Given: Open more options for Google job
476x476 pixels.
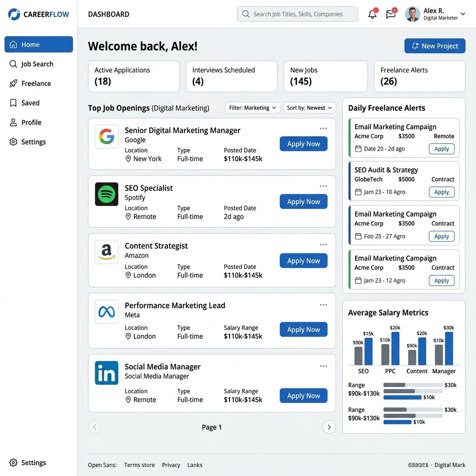Looking at the screenshot, I should [324, 128].
